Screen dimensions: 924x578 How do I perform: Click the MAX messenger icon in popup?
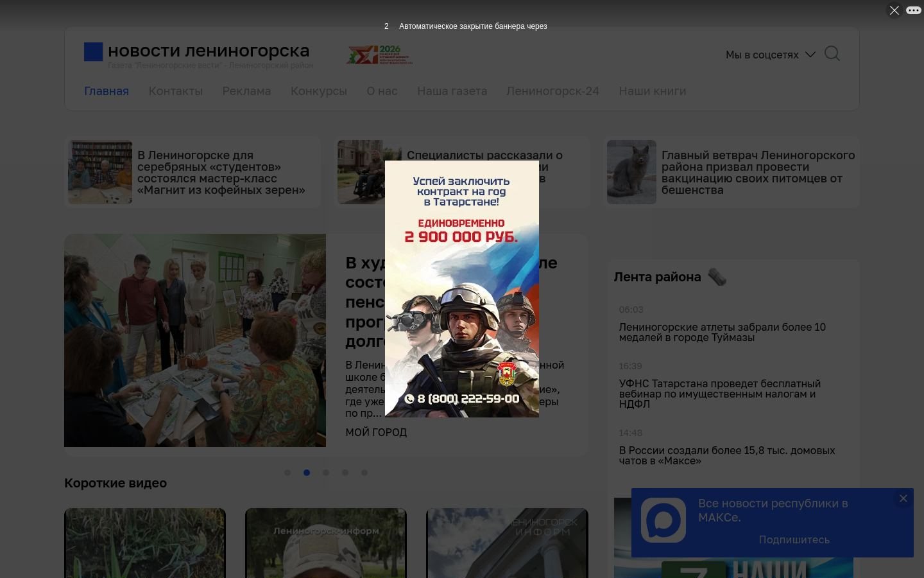coord(663,520)
